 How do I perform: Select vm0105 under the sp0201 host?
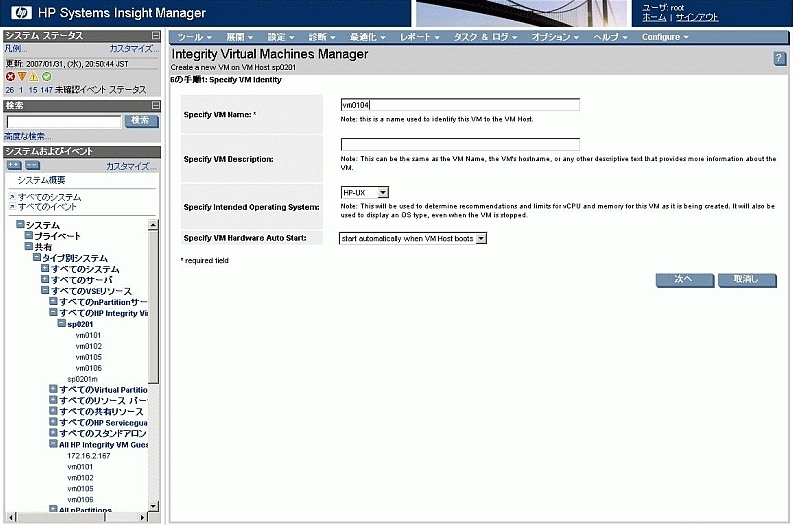[89, 357]
